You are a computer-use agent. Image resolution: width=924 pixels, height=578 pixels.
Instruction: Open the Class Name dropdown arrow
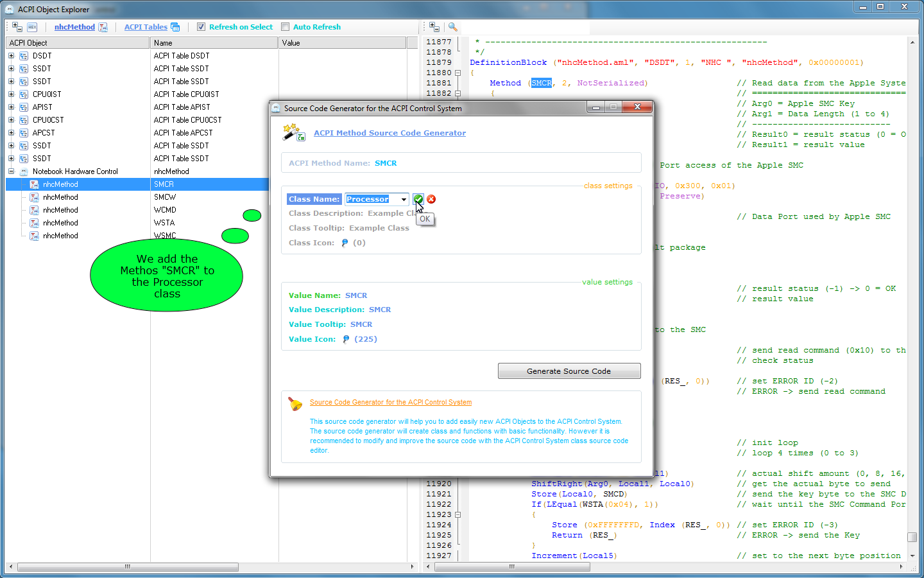[404, 199]
